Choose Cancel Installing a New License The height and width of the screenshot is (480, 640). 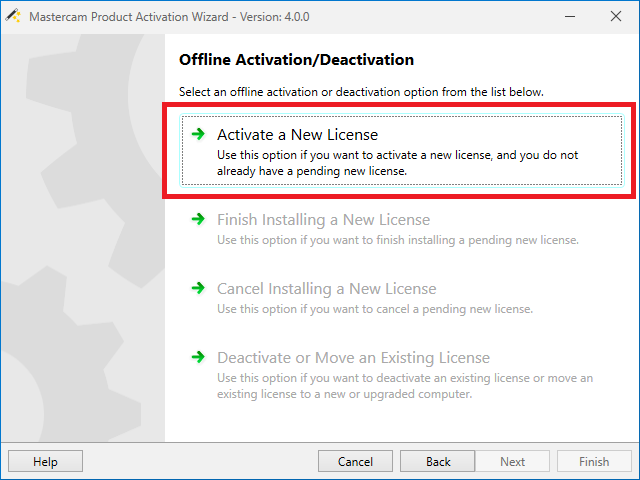coord(326,288)
